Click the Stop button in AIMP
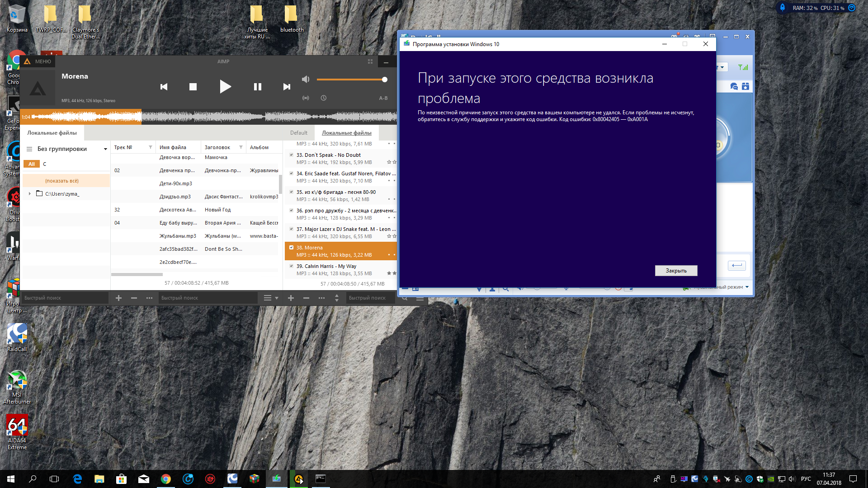868x488 pixels. [193, 86]
